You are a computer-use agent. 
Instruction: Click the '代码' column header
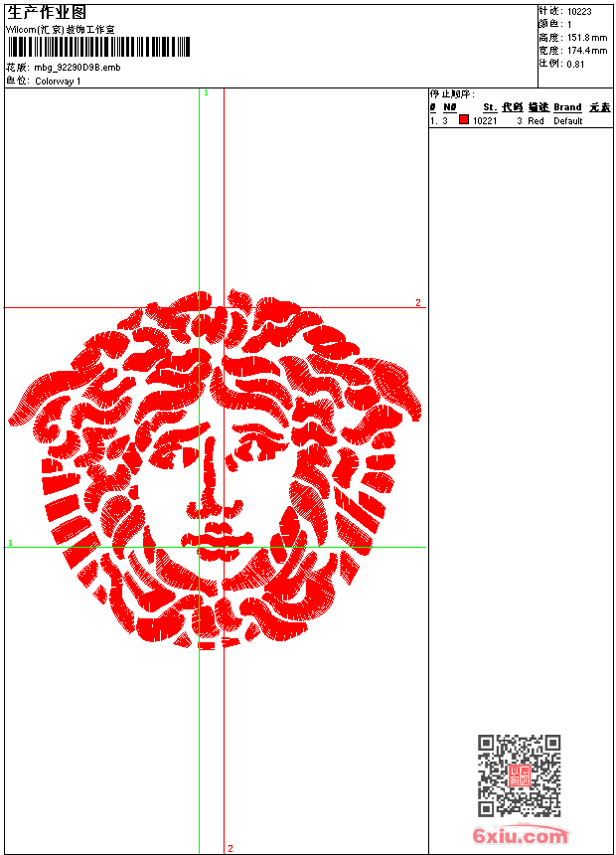[x=513, y=107]
